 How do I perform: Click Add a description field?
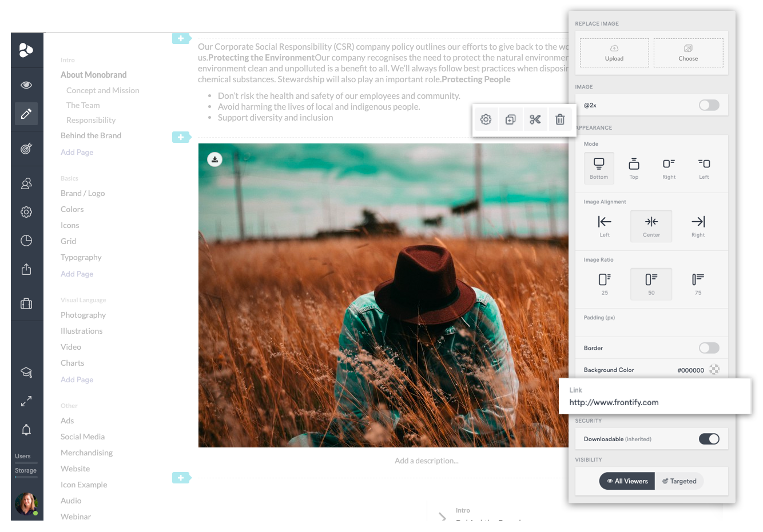[426, 461]
